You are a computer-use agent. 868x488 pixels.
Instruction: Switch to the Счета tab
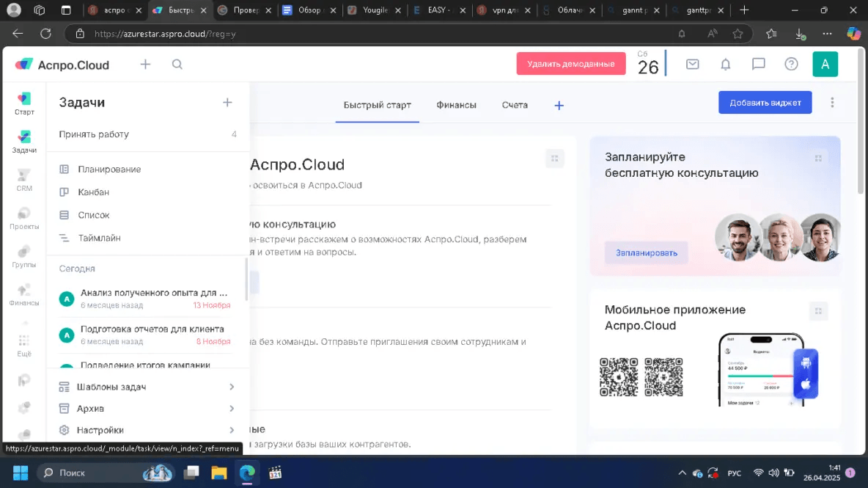tap(515, 105)
